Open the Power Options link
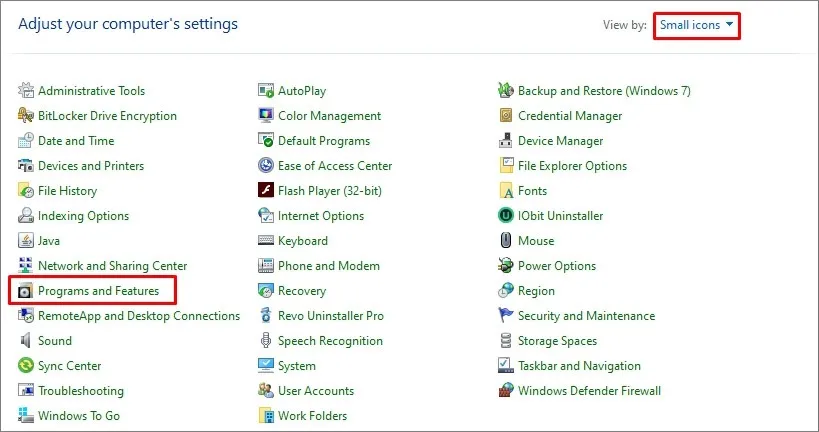The height and width of the screenshot is (432, 819). [557, 266]
